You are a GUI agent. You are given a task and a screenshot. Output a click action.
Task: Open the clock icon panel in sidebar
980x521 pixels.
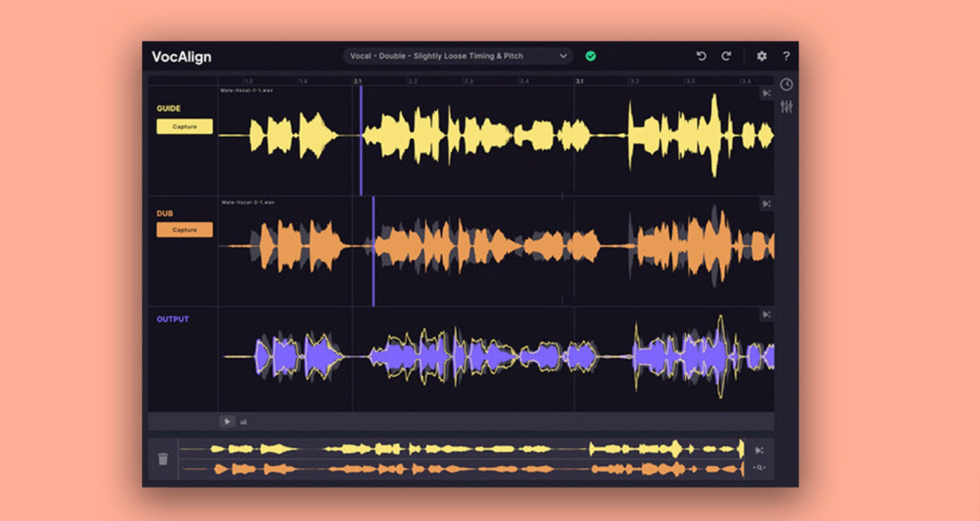coord(786,85)
